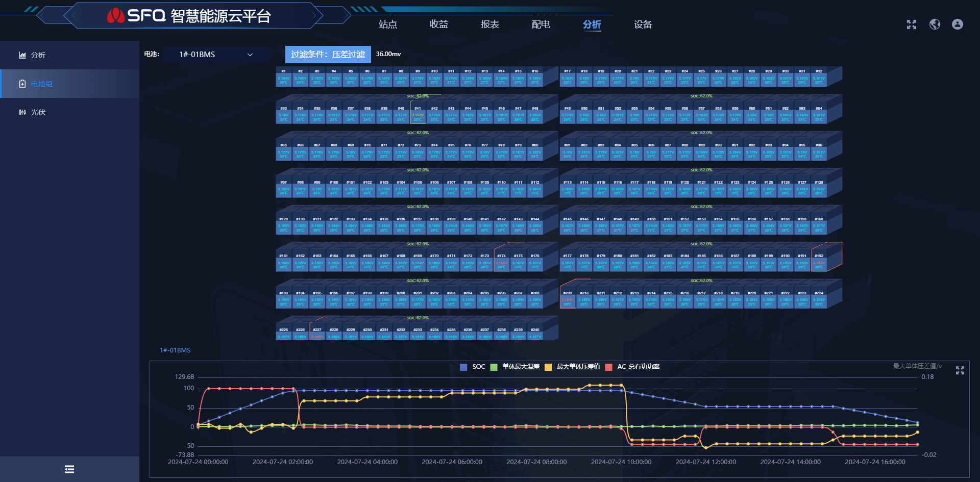
Task: Open the 站点 top menu
Action: pos(388,24)
